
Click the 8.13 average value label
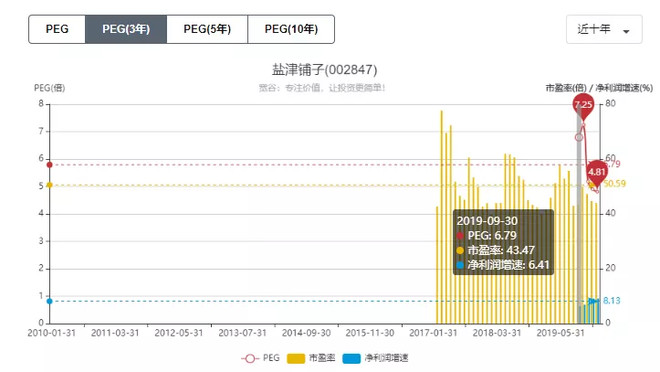[x=612, y=300]
